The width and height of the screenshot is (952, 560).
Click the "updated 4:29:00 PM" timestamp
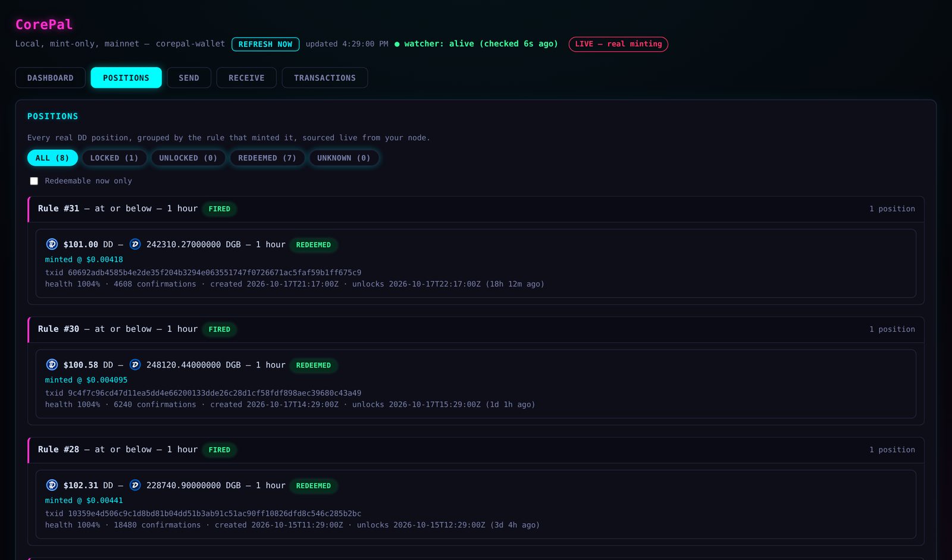pyautogui.click(x=347, y=44)
